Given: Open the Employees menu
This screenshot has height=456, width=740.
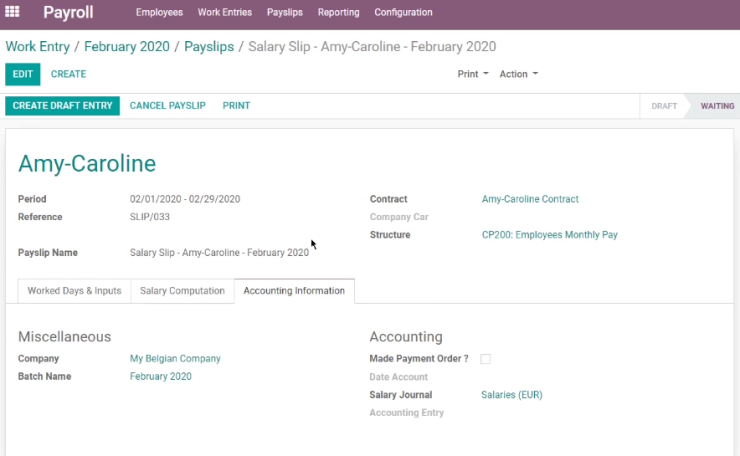Looking at the screenshot, I should tap(159, 12).
